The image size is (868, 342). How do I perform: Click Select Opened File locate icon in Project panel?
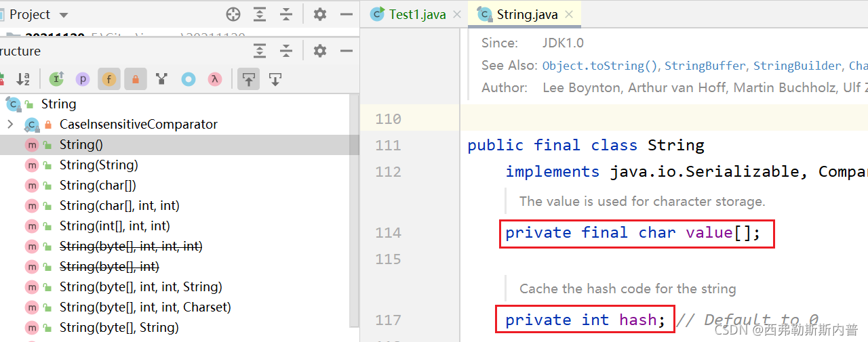[233, 14]
